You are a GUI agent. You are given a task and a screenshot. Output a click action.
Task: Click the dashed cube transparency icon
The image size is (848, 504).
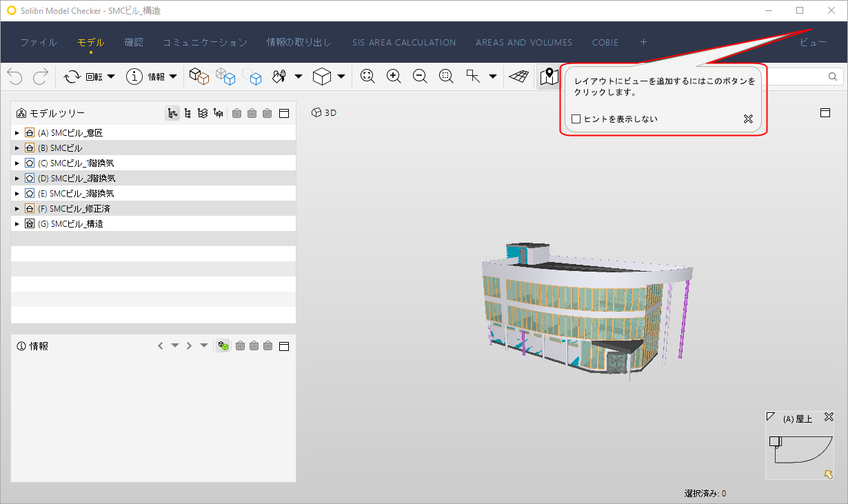point(252,77)
